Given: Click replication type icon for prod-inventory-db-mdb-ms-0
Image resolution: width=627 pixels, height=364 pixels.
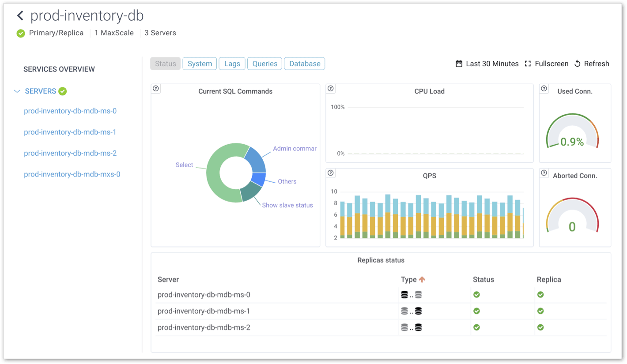Looking at the screenshot, I should click(412, 294).
